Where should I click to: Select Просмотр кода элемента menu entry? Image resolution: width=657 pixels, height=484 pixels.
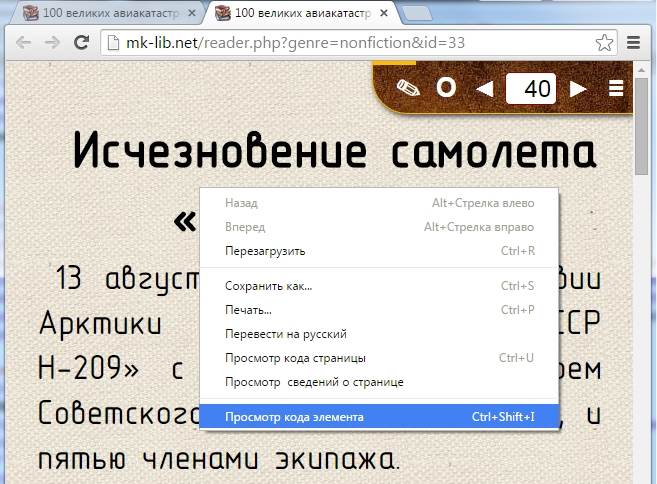[379, 417]
